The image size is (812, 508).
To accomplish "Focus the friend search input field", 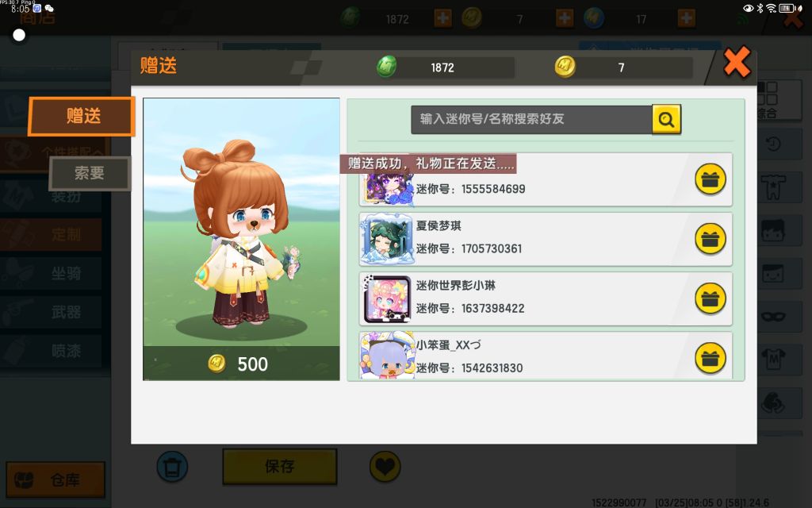I will point(531,119).
